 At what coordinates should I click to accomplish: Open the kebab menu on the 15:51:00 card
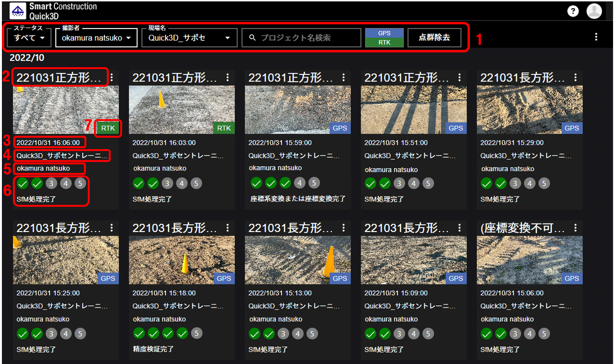[x=459, y=77]
